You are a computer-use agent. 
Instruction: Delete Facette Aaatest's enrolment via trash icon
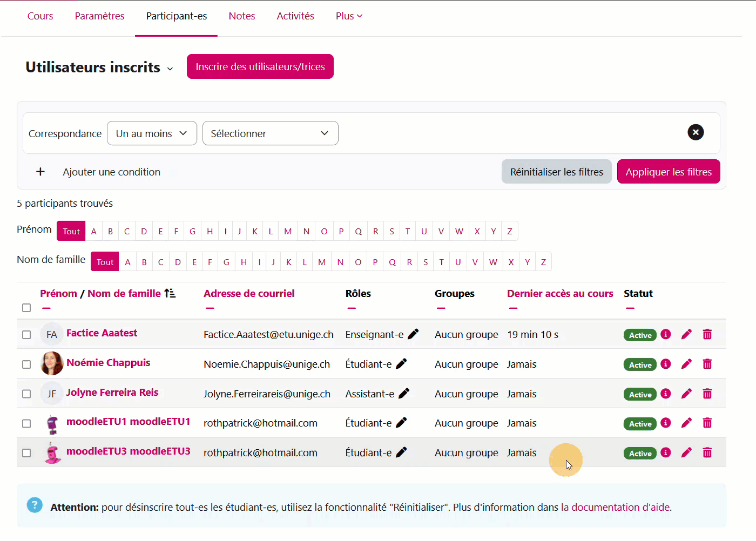pyautogui.click(x=707, y=335)
